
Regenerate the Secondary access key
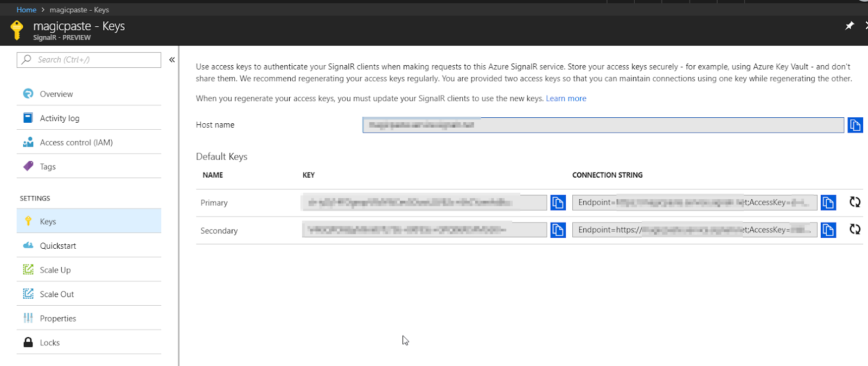(855, 229)
